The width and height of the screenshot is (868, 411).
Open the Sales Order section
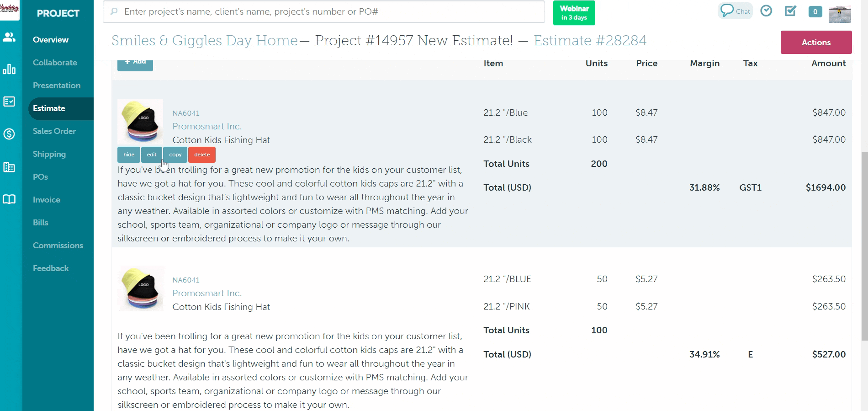54,131
